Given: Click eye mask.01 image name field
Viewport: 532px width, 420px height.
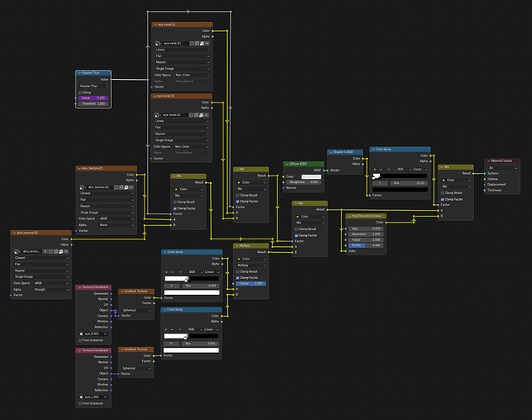Looking at the screenshot, I should pyautogui.click(x=176, y=44).
